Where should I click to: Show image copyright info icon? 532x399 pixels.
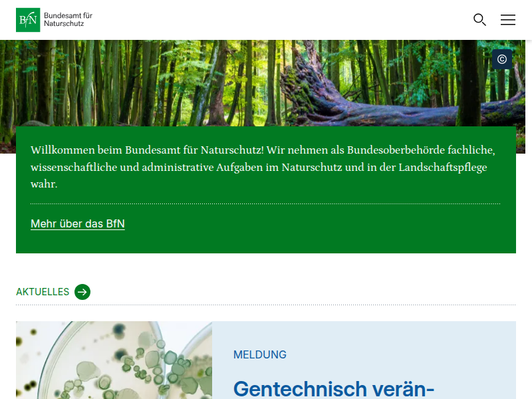(502, 59)
